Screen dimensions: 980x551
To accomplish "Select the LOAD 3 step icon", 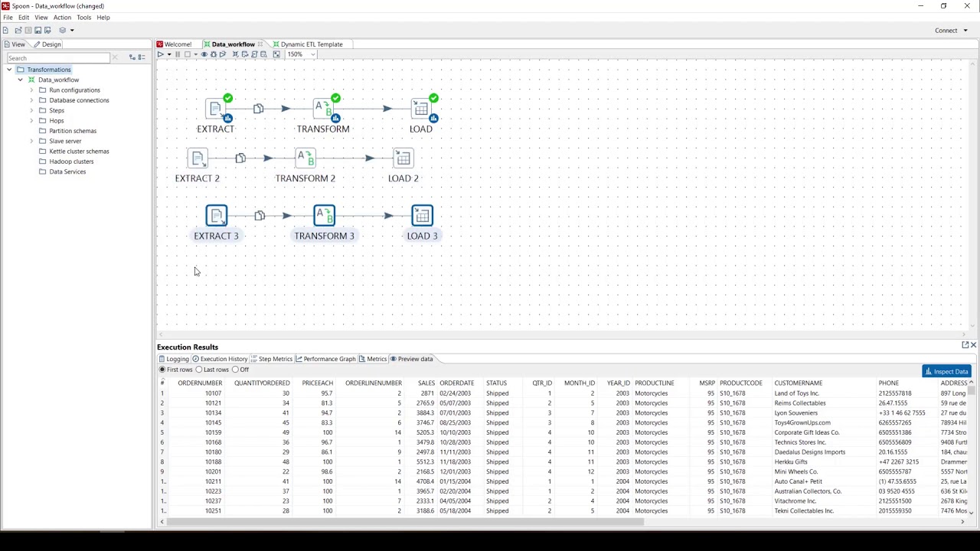I will pos(423,216).
